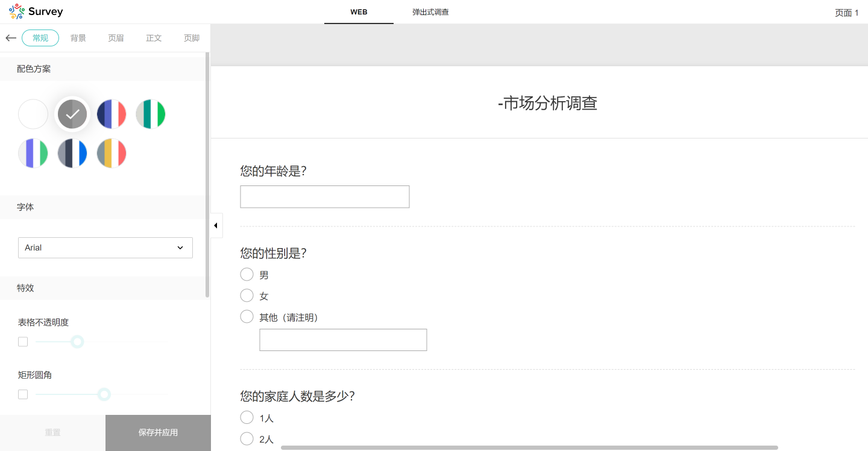
Task: Select the plain white color scheme
Action: point(33,114)
